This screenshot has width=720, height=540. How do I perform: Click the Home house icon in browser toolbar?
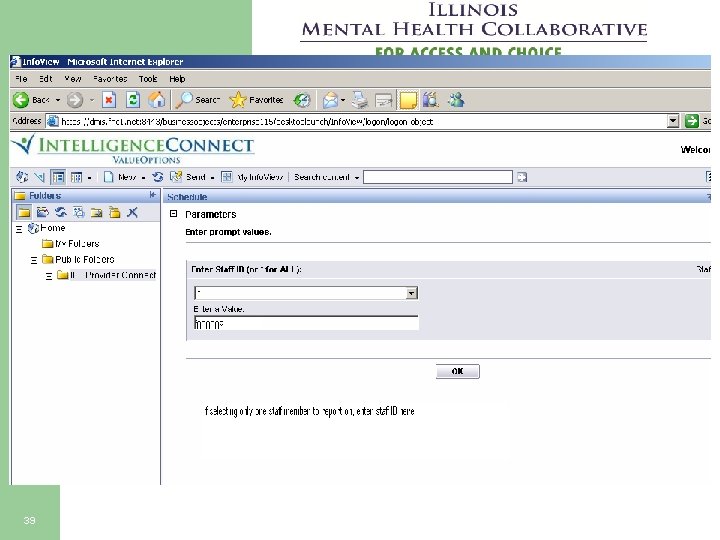click(x=157, y=100)
